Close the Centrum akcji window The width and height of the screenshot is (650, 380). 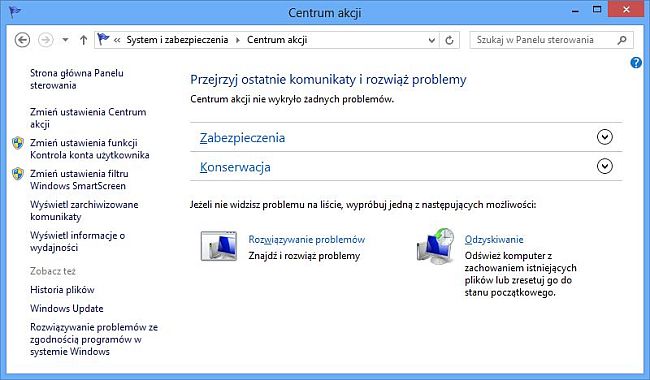click(x=626, y=10)
